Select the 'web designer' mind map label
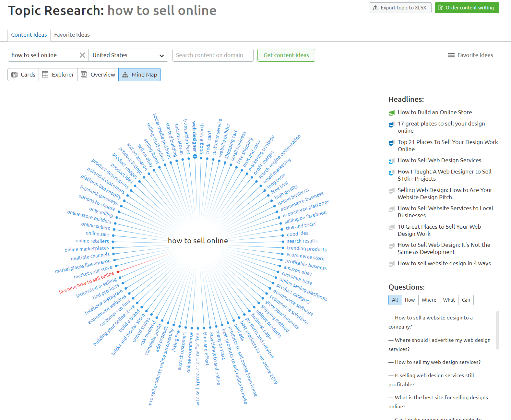Viewport: 511px width, 420px height. click(194, 137)
